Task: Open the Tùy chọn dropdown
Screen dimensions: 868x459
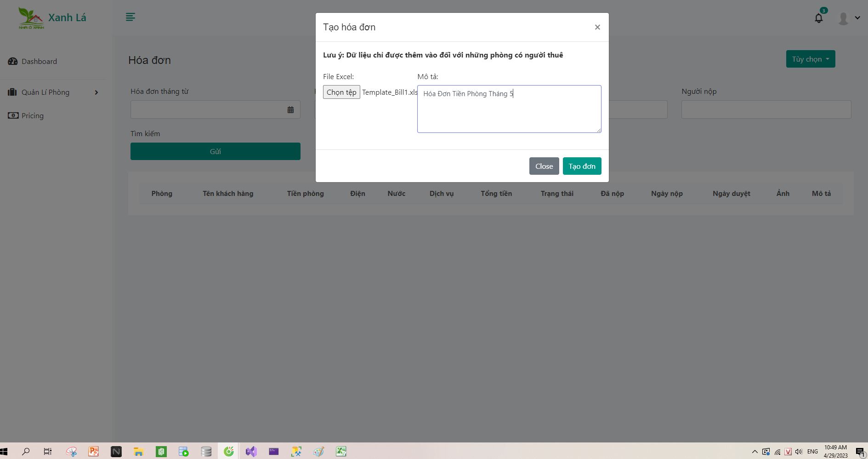Action: pyautogui.click(x=810, y=59)
